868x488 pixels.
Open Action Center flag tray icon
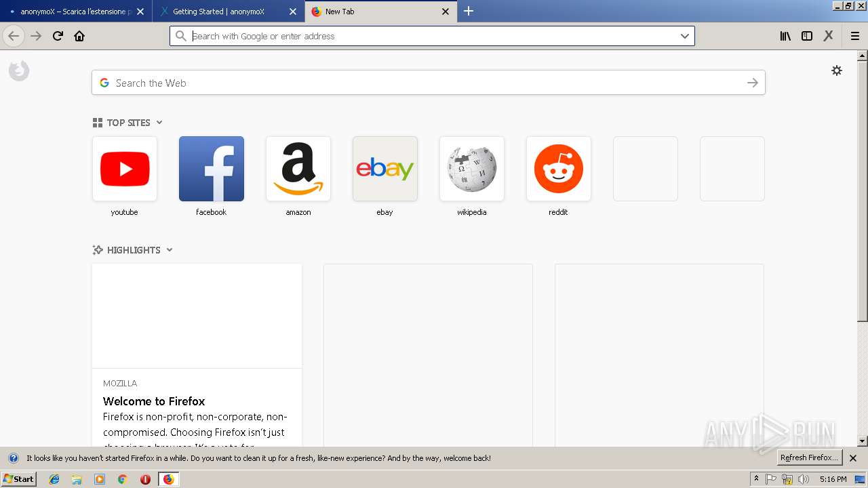771,479
